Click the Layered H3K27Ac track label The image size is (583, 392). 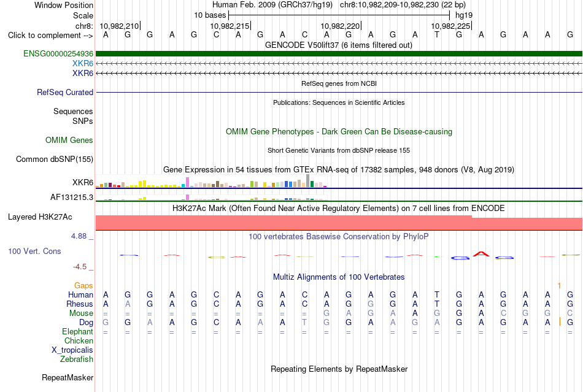(x=40, y=217)
